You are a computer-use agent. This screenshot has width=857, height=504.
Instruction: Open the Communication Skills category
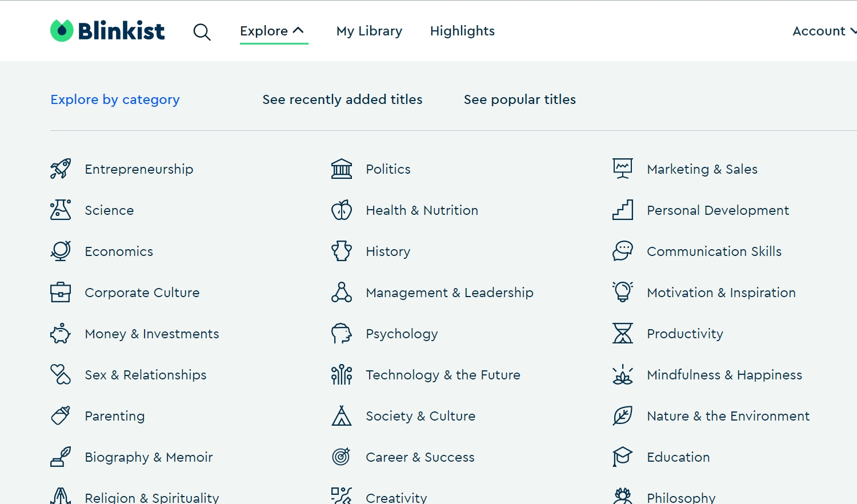pos(714,251)
